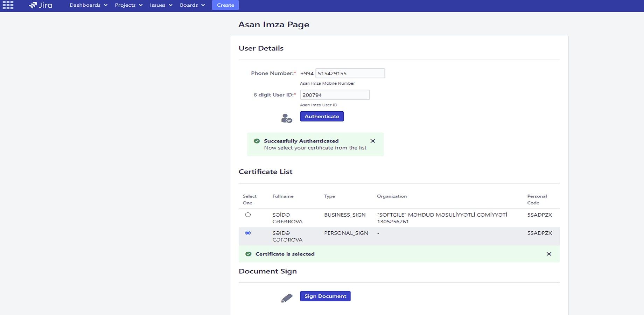Click the Asan Imza Page heading

click(274, 25)
